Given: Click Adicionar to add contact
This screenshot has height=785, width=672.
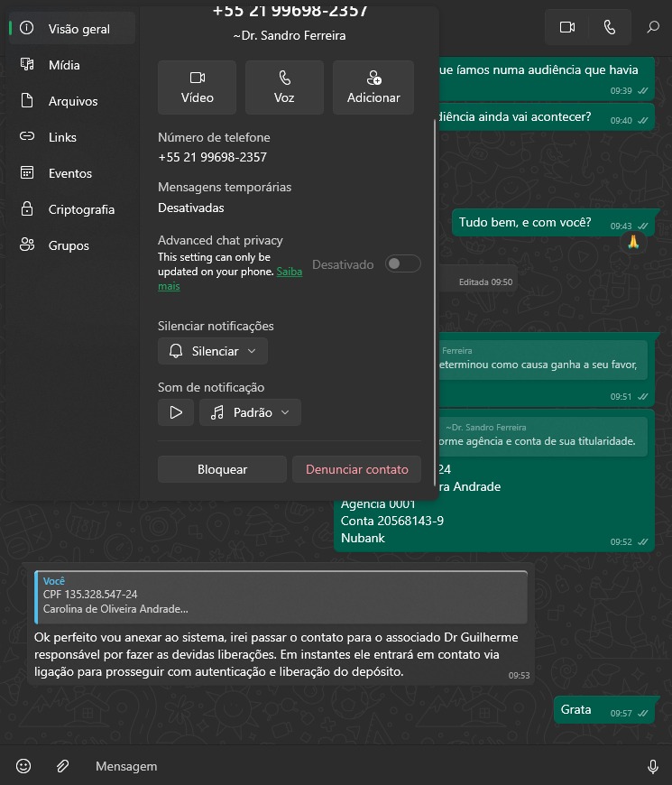Looking at the screenshot, I should [373, 88].
